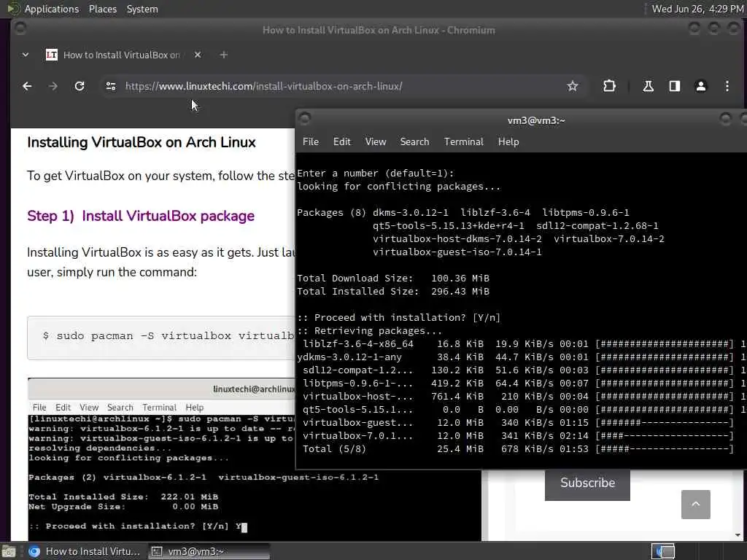Open the terminal Search menu

tap(414, 142)
